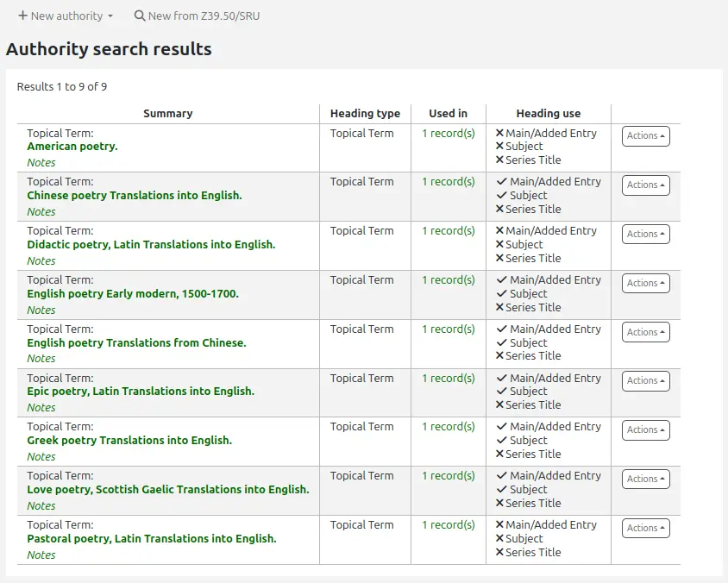Viewport: 728px width, 583px height.
Task: Open Actions menu for English poetry Early modern
Action: [646, 284]
